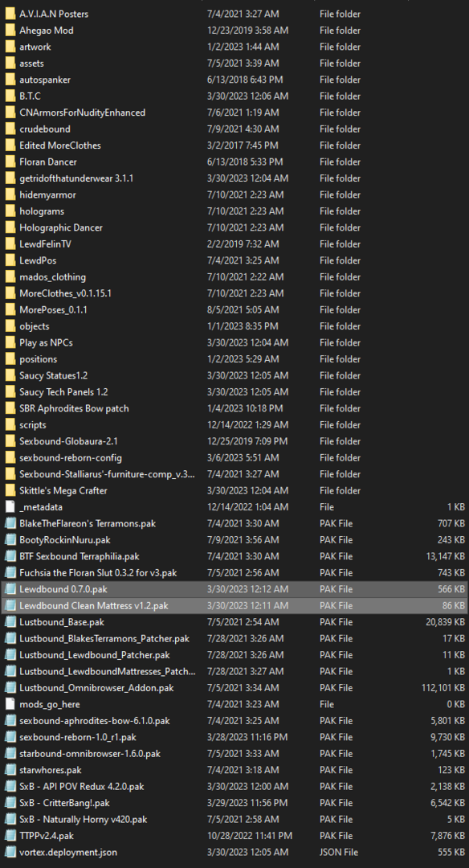The width and height of the screenshot is (469, 868).
Task: Select Sexbound-Globaura-2.1 folder name
Action: [68, 441]
